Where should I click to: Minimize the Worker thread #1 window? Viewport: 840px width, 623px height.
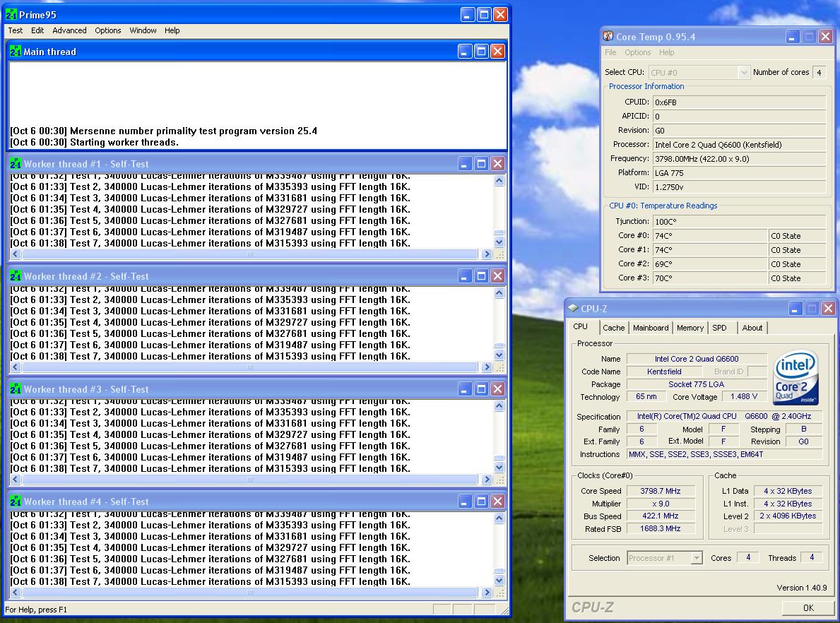pyautogui.click(x=465, y=164)
